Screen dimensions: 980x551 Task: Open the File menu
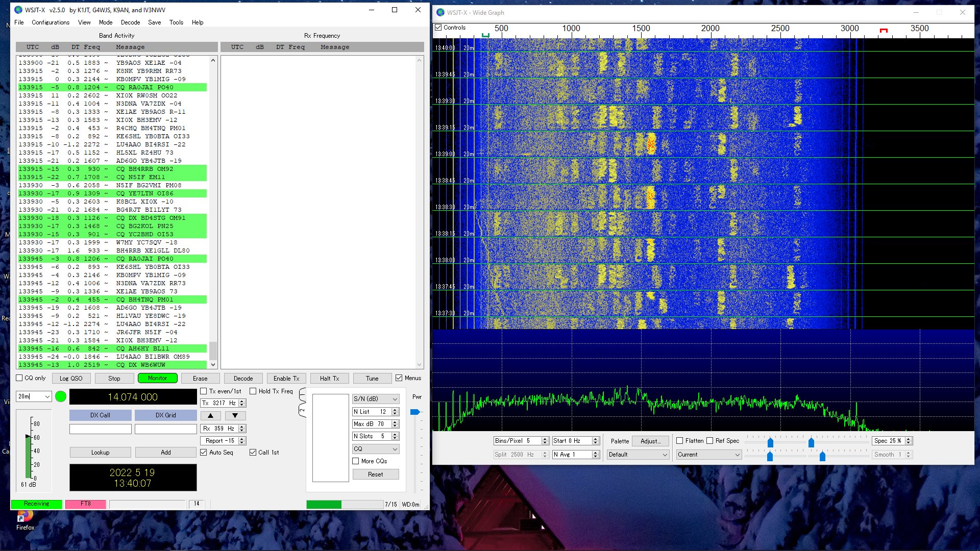click(x=19, y=22)
